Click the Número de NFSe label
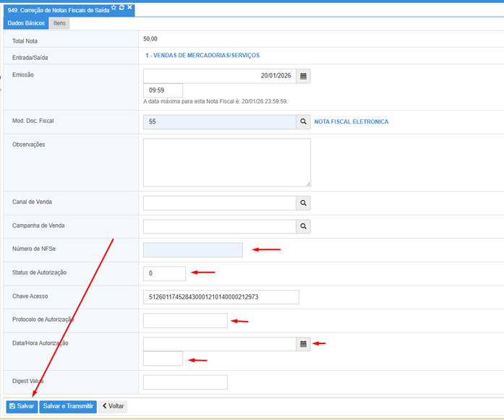Viewport: 504px width, 420px height. [x=34, y=249]
